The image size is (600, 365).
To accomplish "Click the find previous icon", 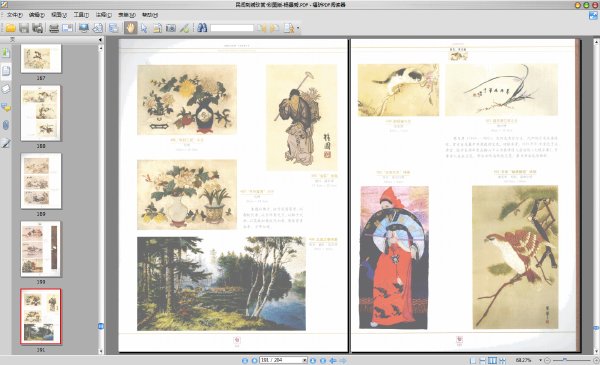I will coord(261,28).
